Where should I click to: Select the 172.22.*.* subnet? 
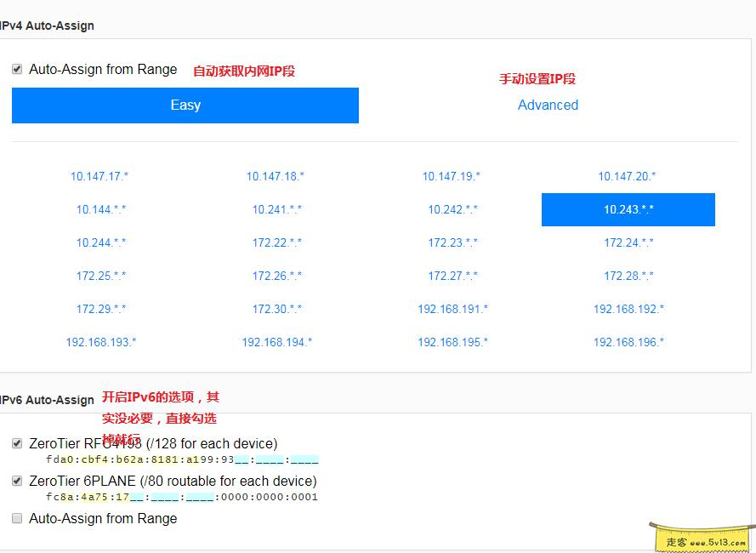[276, 242]
